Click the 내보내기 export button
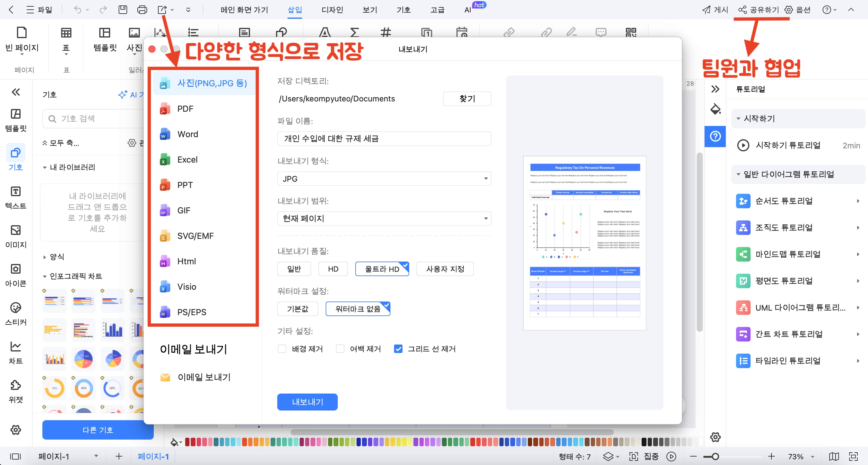Screen dimensions: 868x465 pos(307,402)
